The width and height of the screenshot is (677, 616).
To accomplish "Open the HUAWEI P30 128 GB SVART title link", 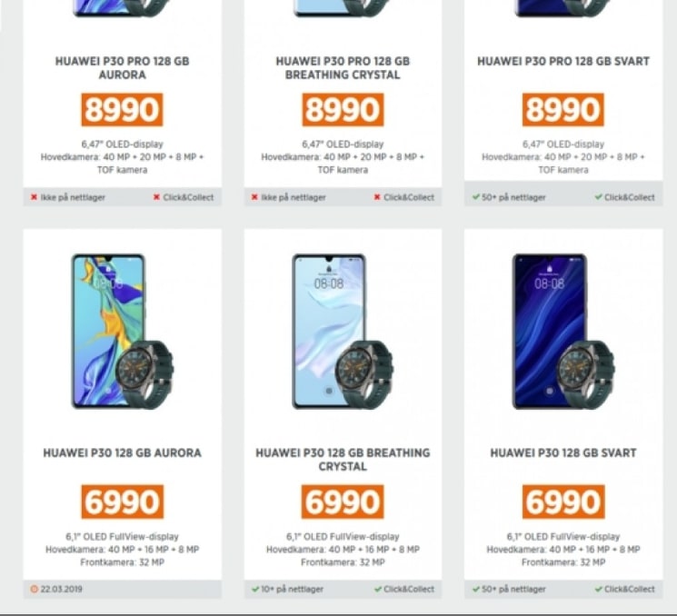I will 563,452.
